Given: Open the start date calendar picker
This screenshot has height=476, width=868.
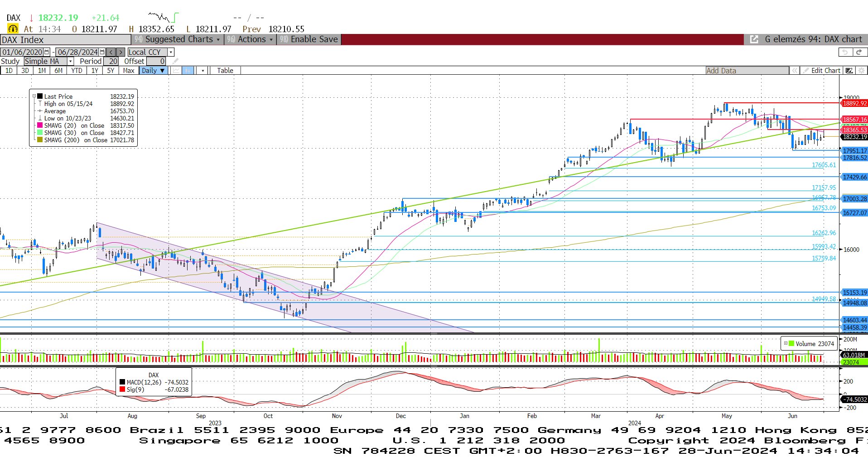Looking at the screenshot, I should click(47, 52).
